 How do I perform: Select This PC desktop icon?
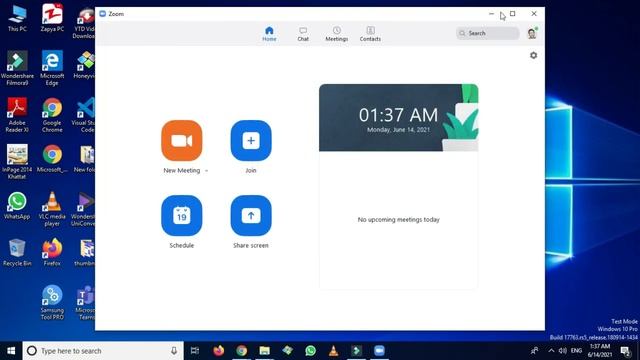point(17,18)
